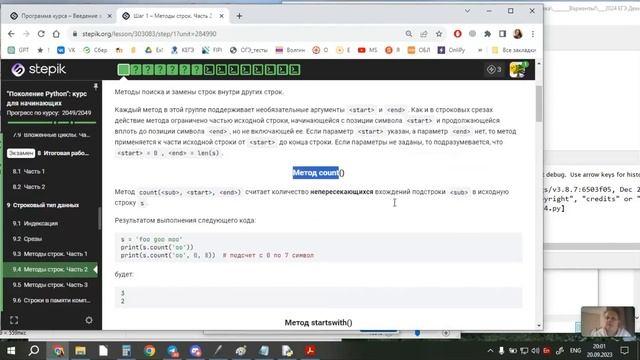The image size is (640, 360).
Task: Open the 'Все закладки' folder
Action: 514,50
